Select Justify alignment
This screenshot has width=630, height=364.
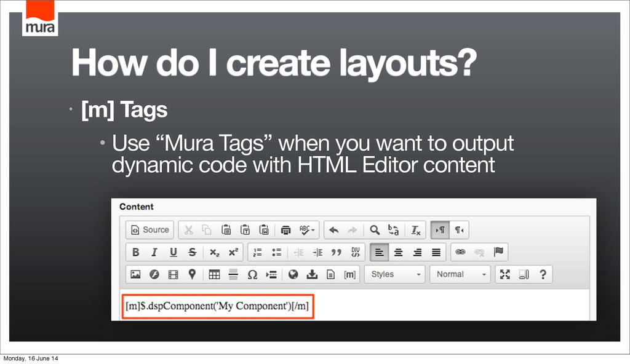pos(436,252)
